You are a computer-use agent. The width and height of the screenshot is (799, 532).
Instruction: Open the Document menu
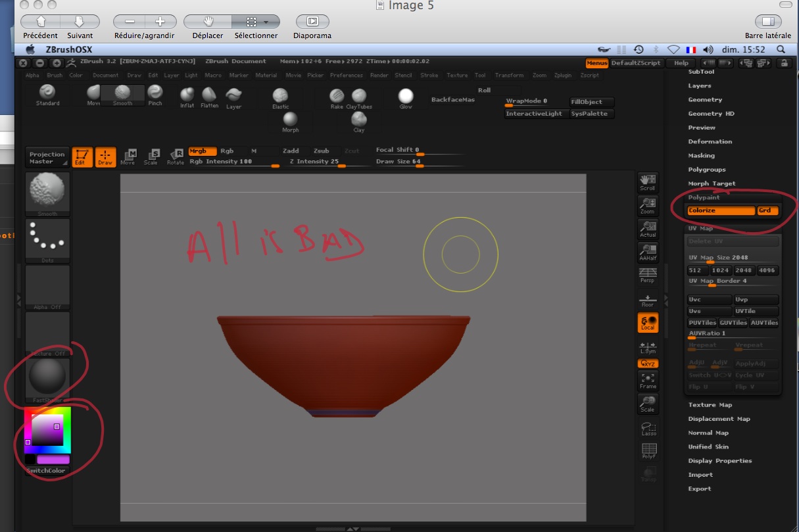106,76
